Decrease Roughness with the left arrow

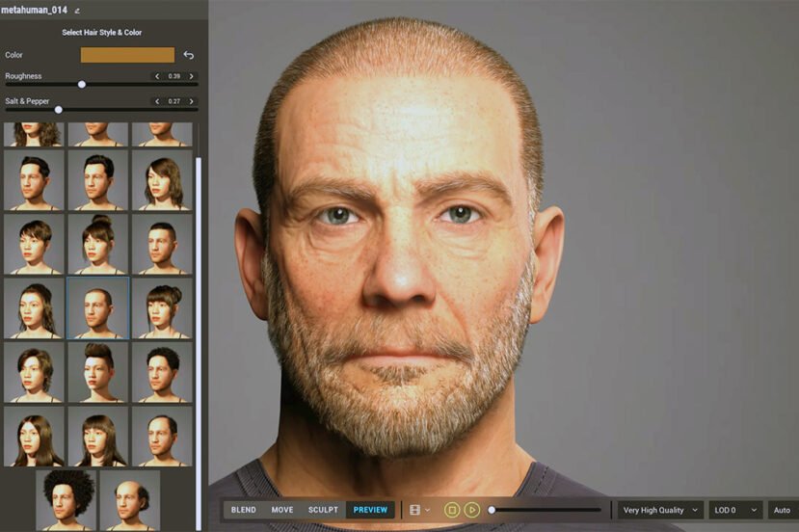tap(157, 76)
